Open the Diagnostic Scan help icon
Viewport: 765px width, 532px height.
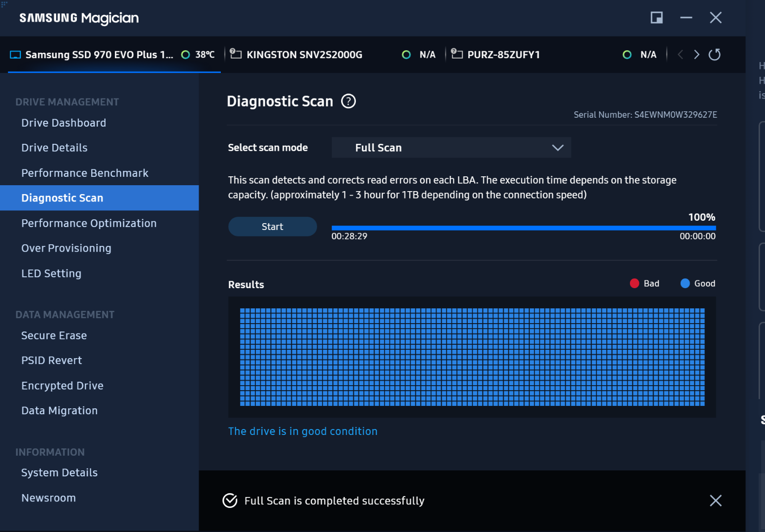point(348,101)
